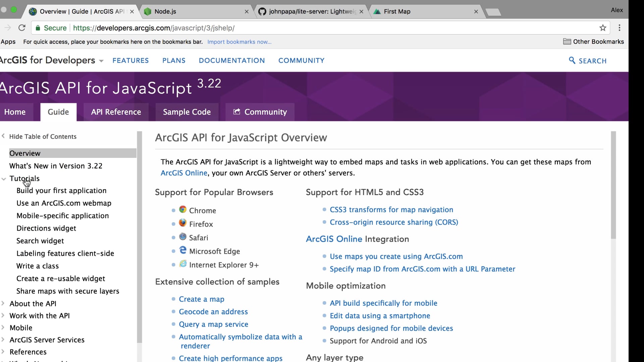
Task: Open Other Bookmarks folder
Action: (593, 42)
